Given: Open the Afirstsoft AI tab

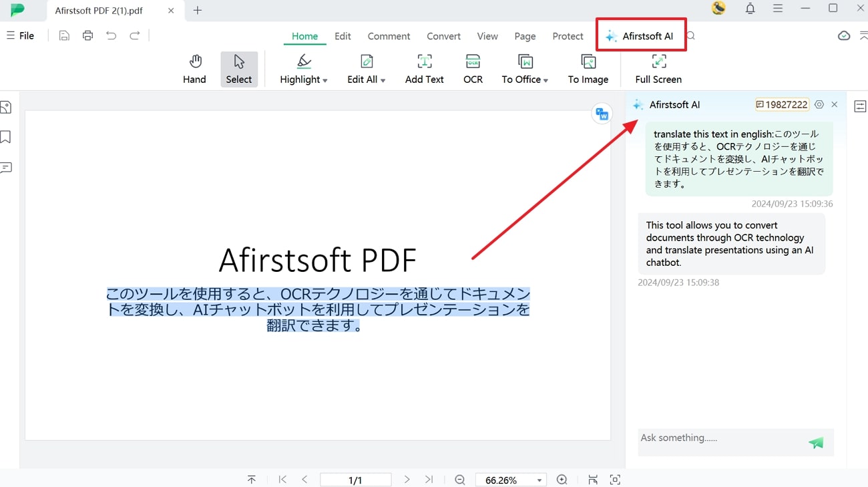Looking at the screenshot, I should 640,36.
